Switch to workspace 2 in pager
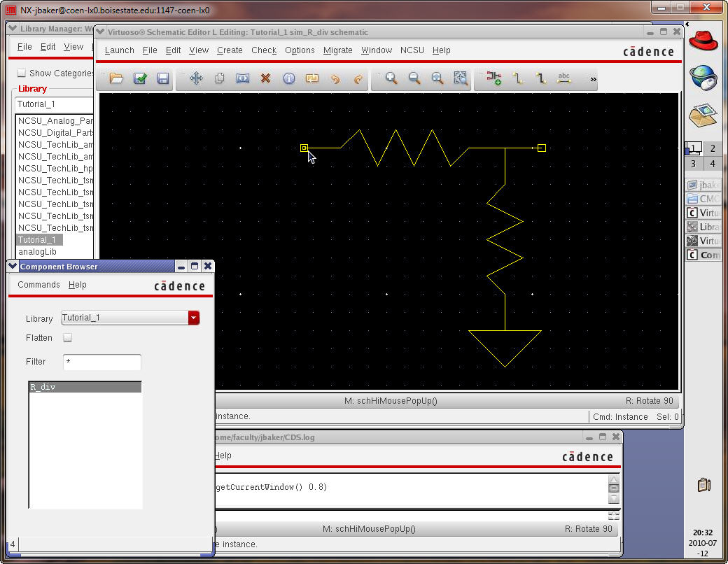This screenshot has height=564, width=728. tap(713, 148)
